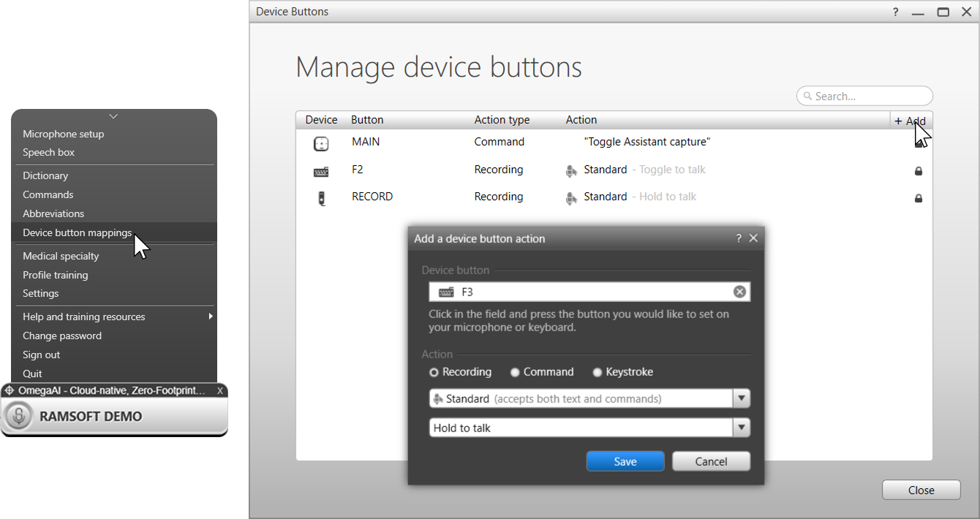
Task: Click the lock icon in the RECORD row
Action: 919,198
